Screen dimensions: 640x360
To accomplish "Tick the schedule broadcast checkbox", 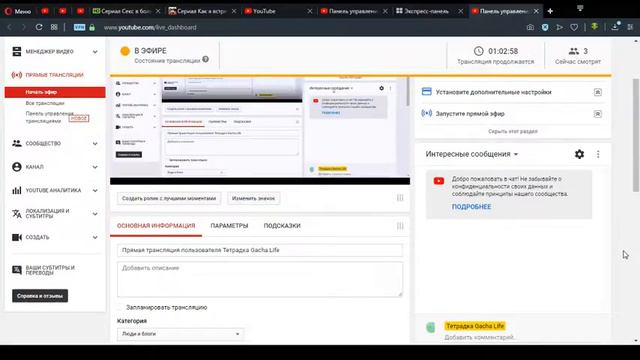I will click(120, 307).
